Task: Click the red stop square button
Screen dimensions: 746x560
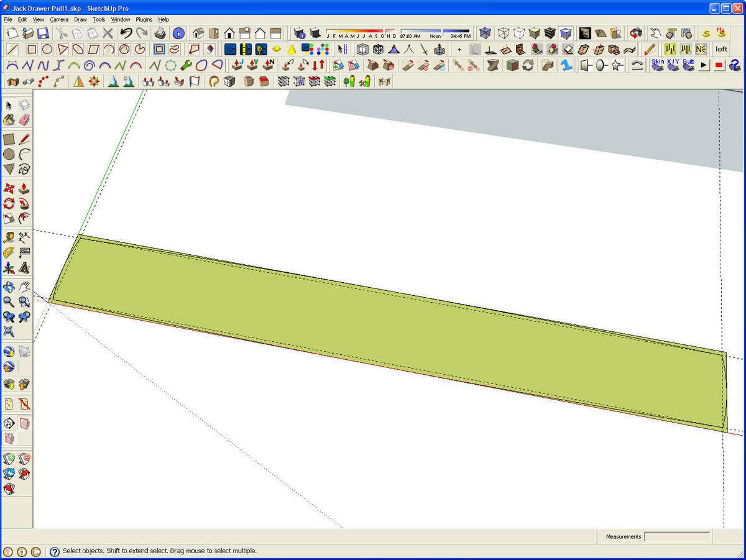Action: click(x=719, y=65)
